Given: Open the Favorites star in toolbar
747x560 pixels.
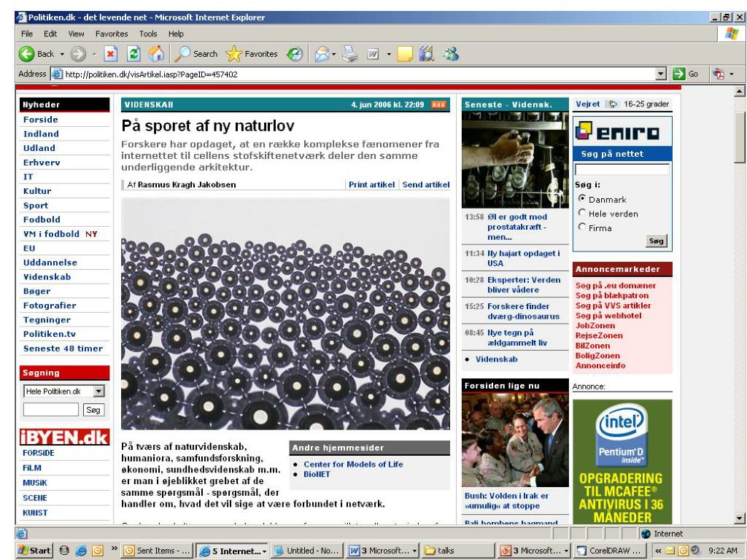Looking at the screenshot, I should pyautogui.click(x=234, y=54).
